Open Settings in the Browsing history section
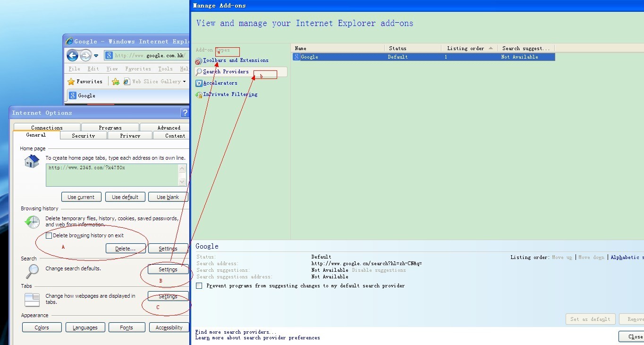The image size is (644, 345). coord(168,249)
